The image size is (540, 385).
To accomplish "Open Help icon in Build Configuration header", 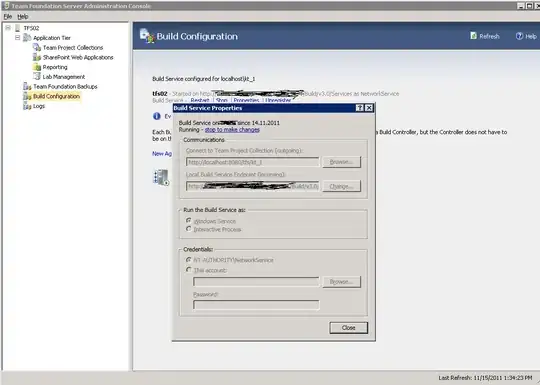I will click(519, 36).
